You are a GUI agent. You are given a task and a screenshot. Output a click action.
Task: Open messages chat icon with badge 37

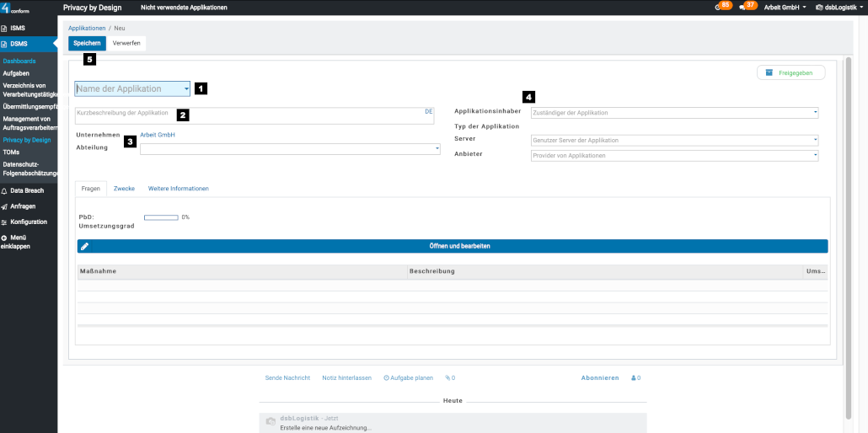[x=742, y=8]
